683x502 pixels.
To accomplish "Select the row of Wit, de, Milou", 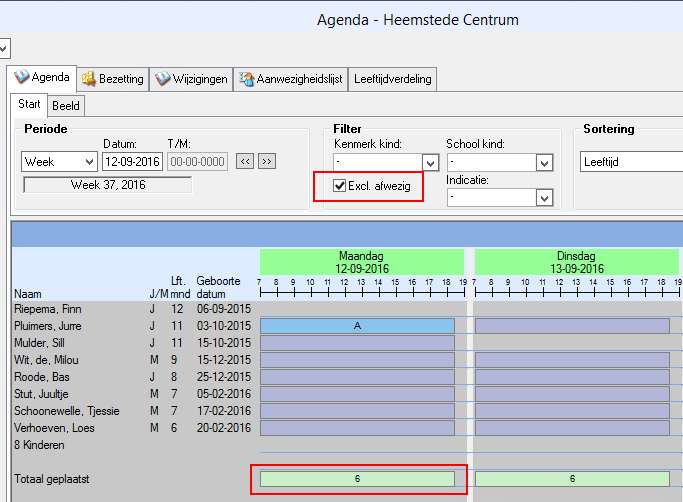I will click(x=45, y=360).
